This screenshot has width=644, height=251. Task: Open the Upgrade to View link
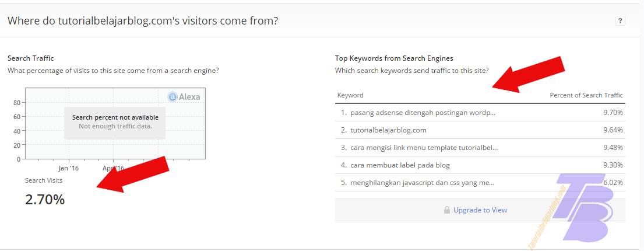click(x=480, y=210)
